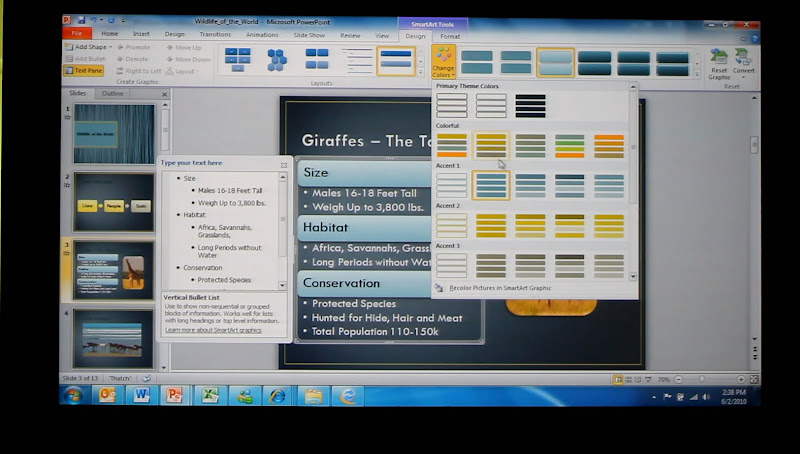
Task: Select slide 4 thumbnail
Action: [113, 339]
